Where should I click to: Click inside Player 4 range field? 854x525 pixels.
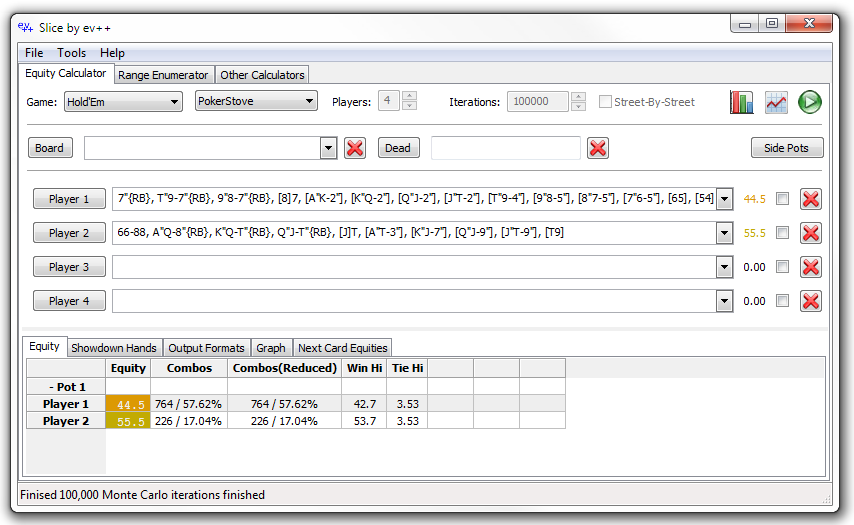pos(414,301)
